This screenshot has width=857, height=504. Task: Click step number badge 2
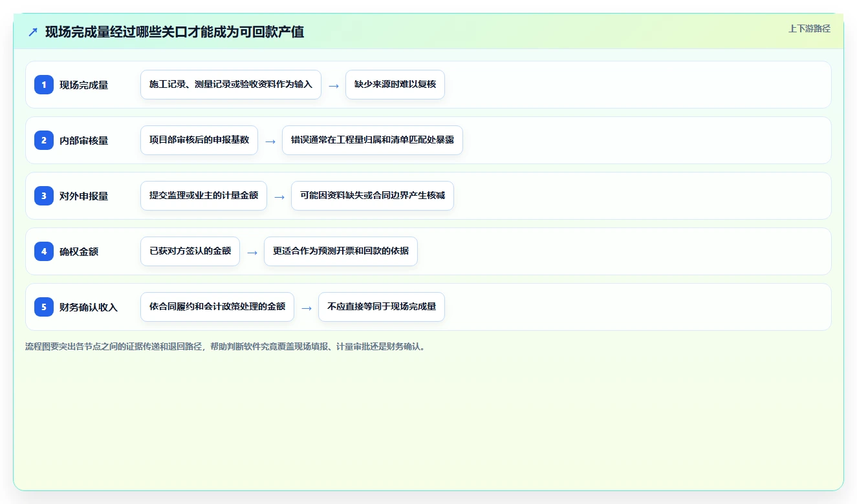point(44,140)
